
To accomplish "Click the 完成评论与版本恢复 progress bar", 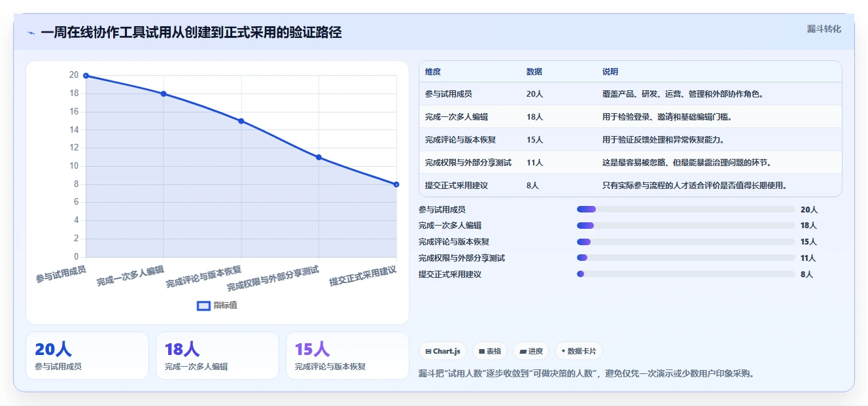I will 686,242.
